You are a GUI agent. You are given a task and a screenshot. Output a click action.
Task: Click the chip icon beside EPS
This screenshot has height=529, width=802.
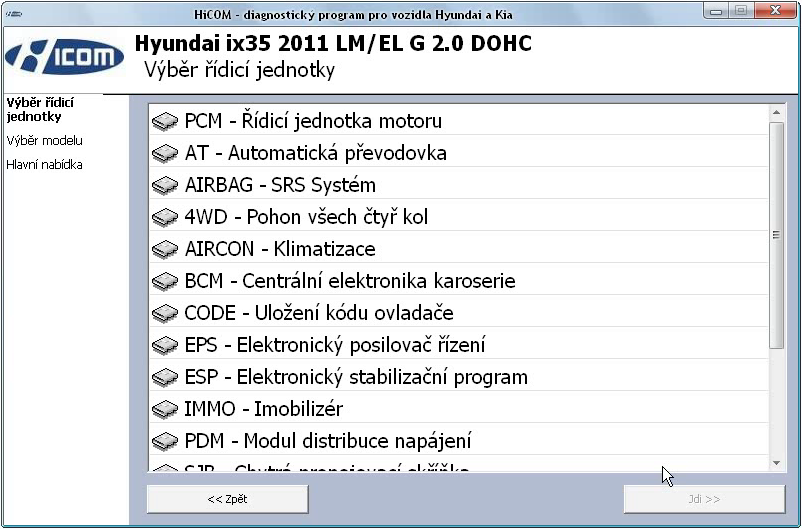pyautogui.click(x=165, y=345)
